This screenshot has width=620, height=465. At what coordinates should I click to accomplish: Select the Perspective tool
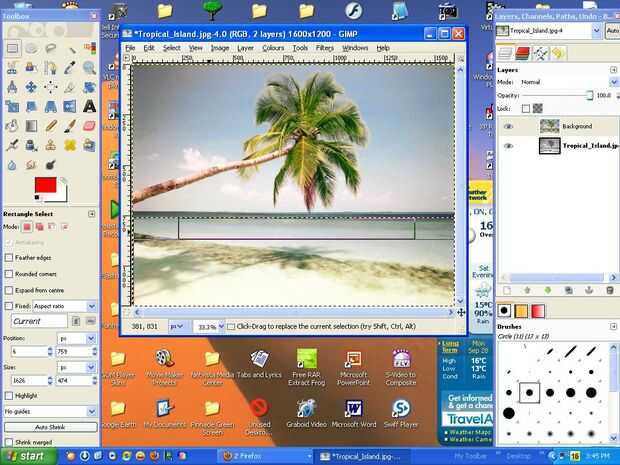point(51,106)
